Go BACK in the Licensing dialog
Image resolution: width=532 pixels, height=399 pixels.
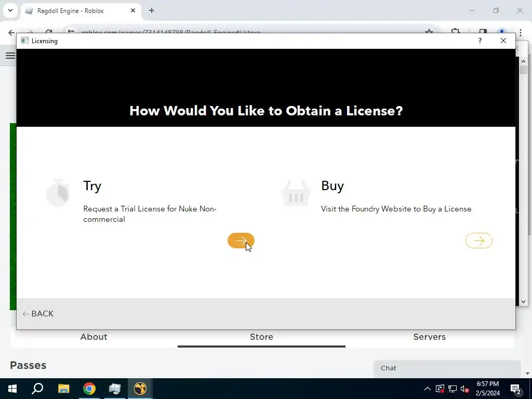[38, 313]
